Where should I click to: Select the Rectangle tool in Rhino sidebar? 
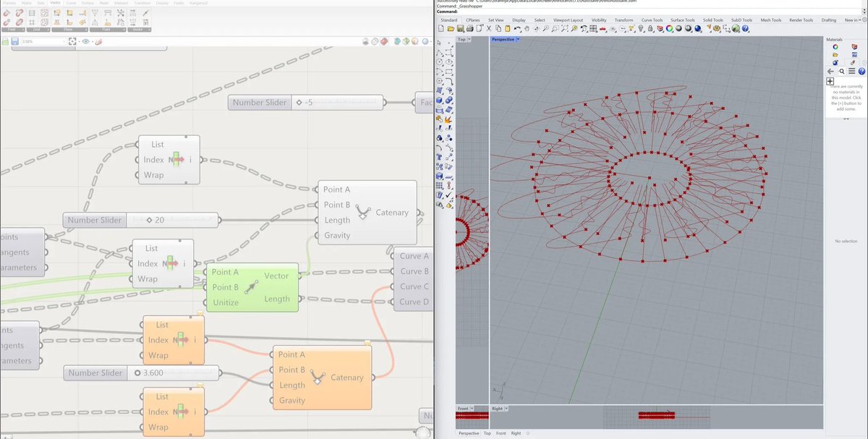[448, 71]
